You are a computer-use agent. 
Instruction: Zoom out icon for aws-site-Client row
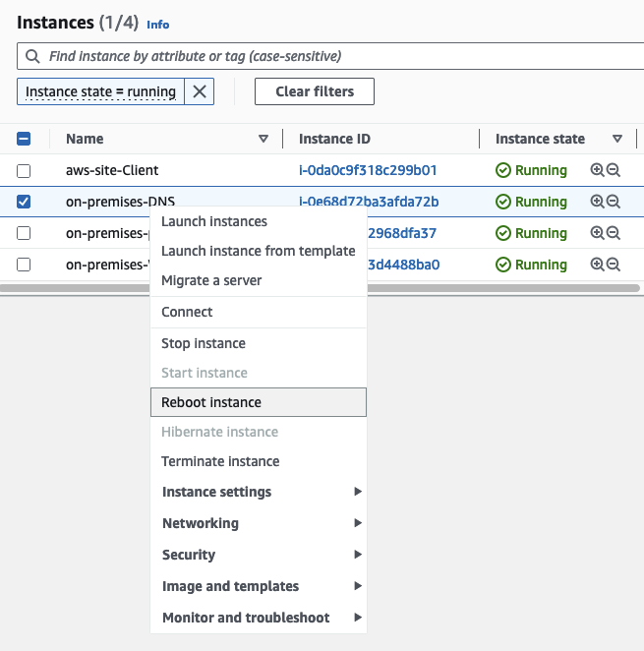[614, 170]
